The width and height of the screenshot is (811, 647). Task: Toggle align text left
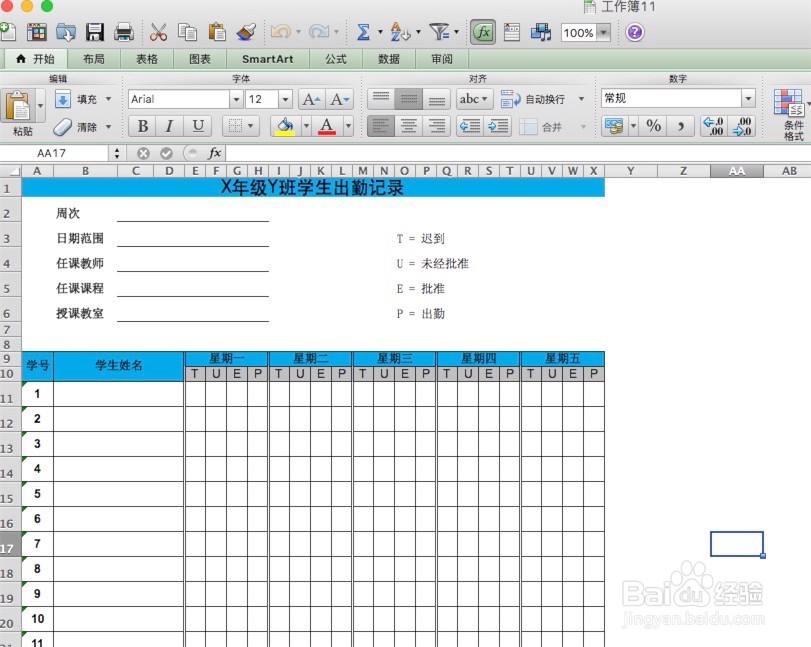click(381, 126)
